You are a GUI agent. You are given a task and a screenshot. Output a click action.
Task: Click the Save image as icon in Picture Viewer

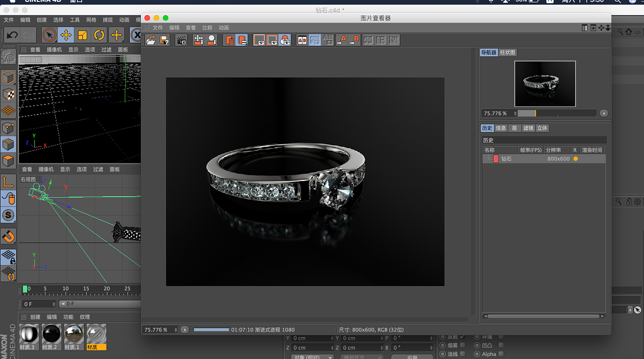pyautogui.click(x=164, y=40)
